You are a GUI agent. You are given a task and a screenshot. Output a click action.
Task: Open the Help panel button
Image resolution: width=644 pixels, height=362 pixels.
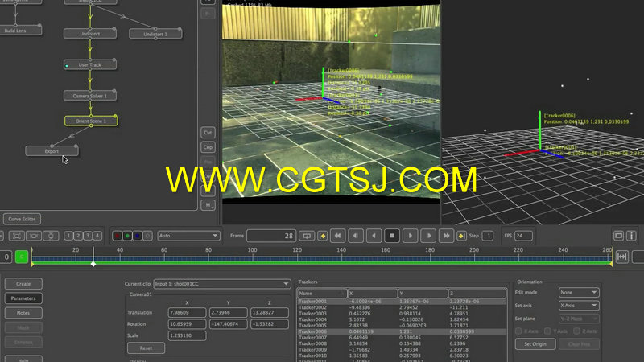[x=23, y=359]
